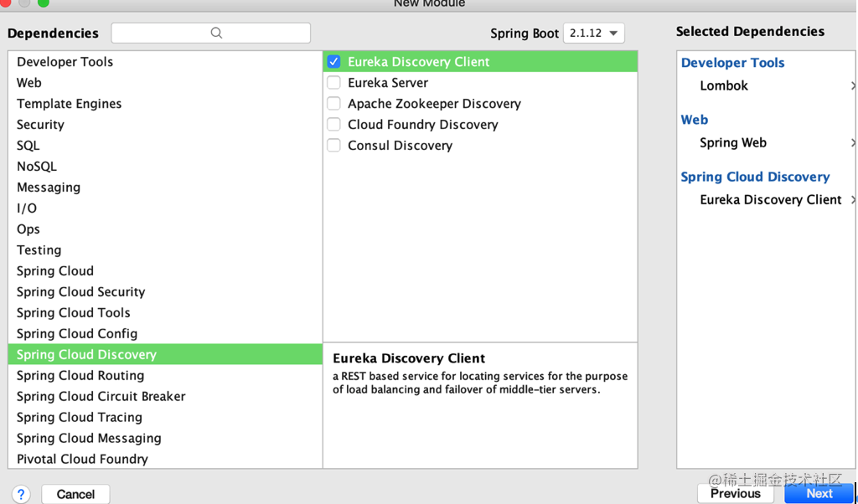Cancel the New Module dialog
858x504 pixels.
tap(75, 494)
